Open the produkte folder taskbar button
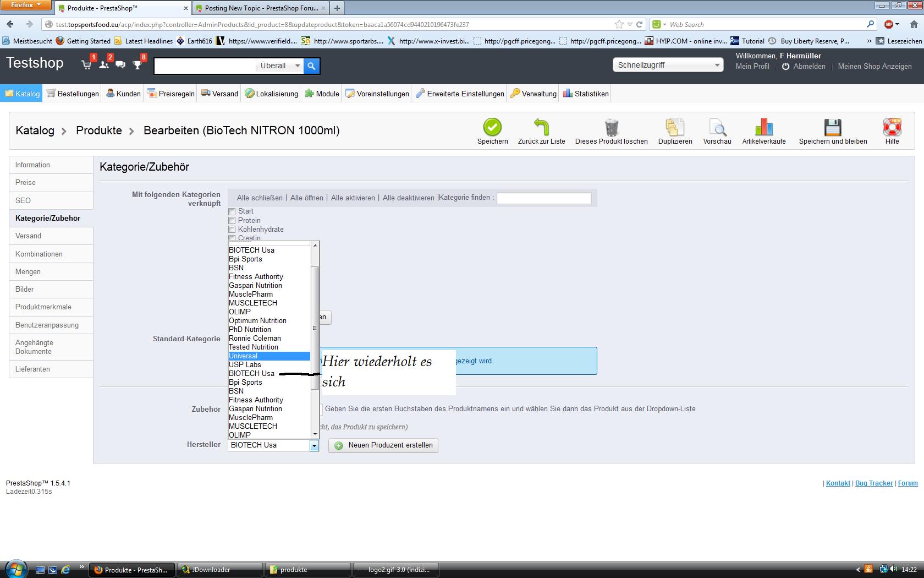 click(x=307, y=570)
